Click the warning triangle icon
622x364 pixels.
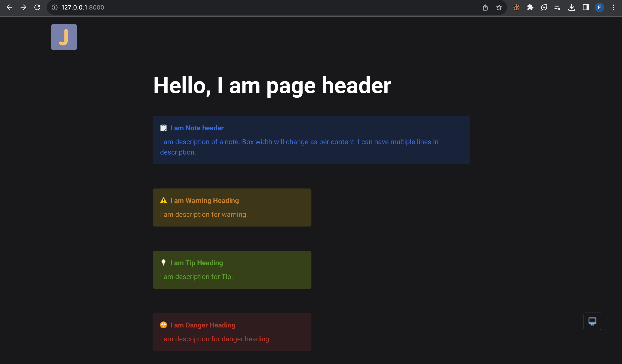click(164, 201)
